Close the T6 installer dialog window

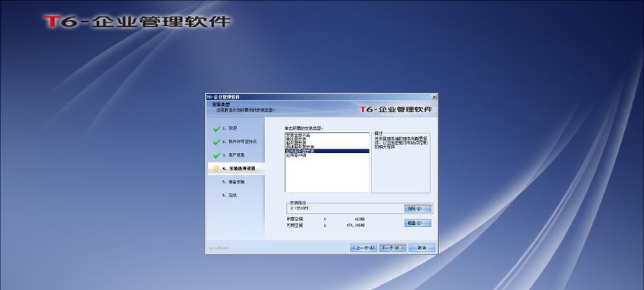[435, 97]
